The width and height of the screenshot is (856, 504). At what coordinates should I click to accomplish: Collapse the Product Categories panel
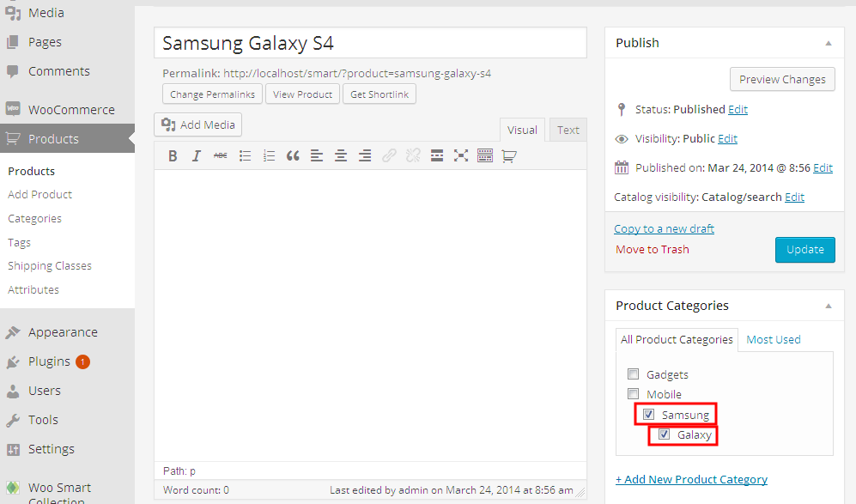(x=829, y=306)
